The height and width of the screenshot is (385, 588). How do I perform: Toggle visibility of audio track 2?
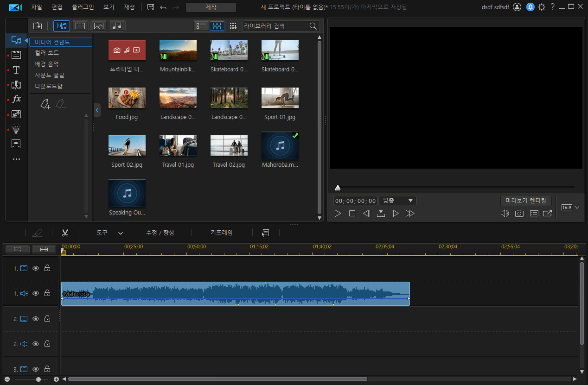(36, 344)
